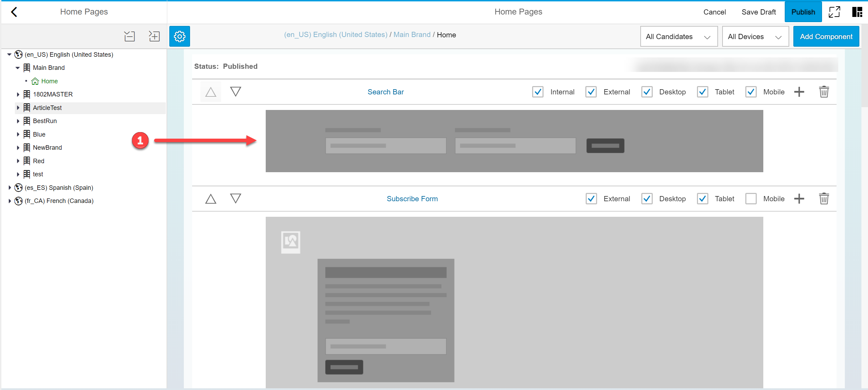868x390 pixels.
Task: Delete the Search Bar component
Action: (x=824, y=92)
